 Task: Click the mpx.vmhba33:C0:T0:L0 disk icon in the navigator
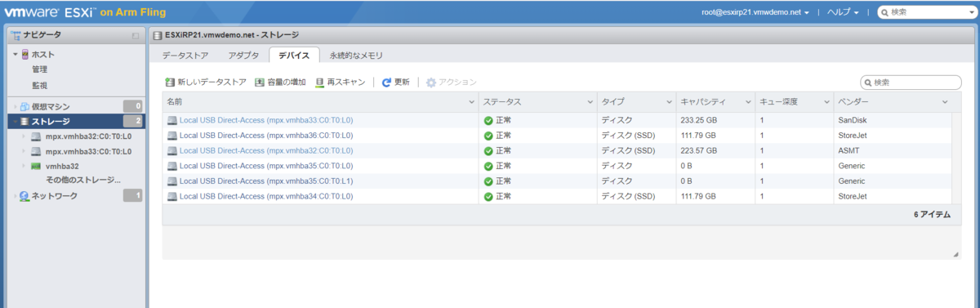click(36, 151)
